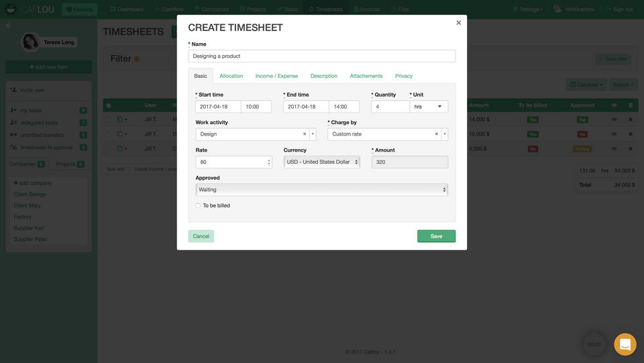Open Projects in the top navigation

click(x=253, y=9)
